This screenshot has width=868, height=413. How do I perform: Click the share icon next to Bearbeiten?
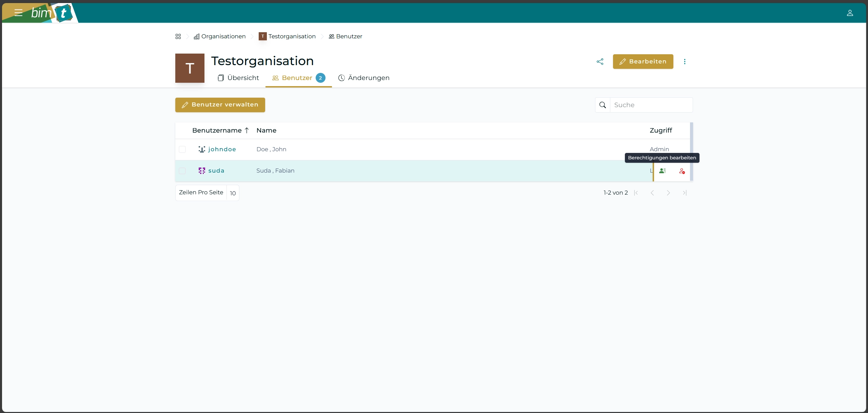point(600,61)
